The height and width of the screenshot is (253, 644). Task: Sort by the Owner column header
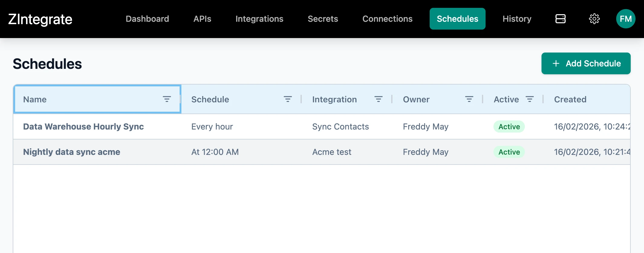tap(416, 99)
